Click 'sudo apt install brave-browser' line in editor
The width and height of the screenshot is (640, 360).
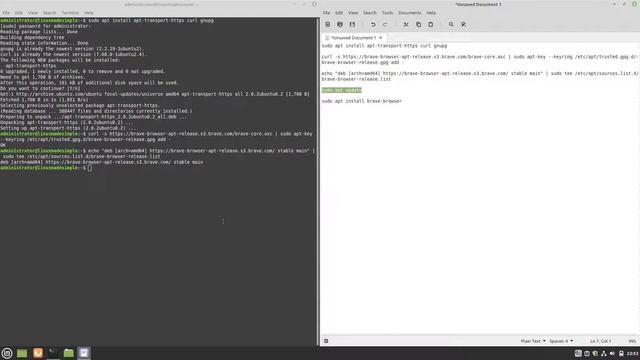362,101
